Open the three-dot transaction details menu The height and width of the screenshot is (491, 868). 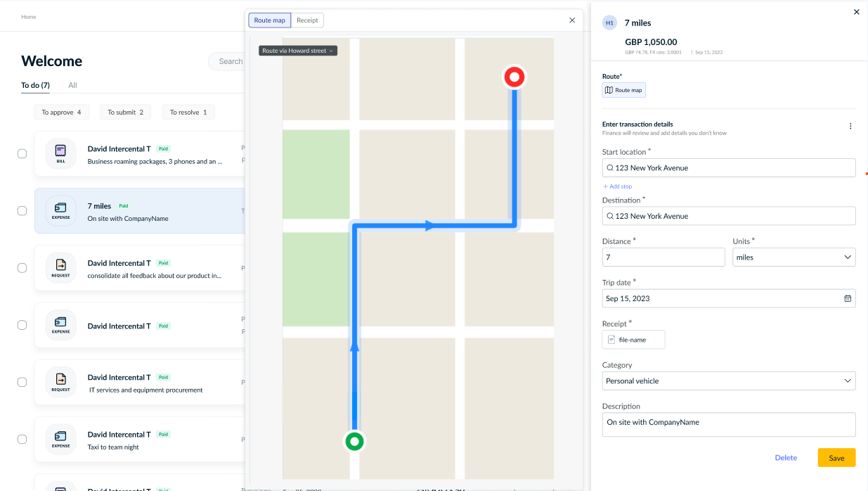[850, 126]
